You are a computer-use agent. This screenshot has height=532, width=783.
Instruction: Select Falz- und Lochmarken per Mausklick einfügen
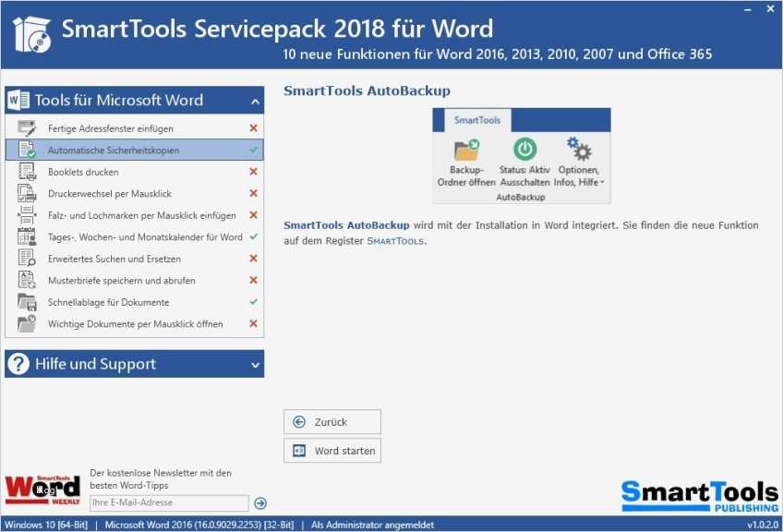[134, 215]
